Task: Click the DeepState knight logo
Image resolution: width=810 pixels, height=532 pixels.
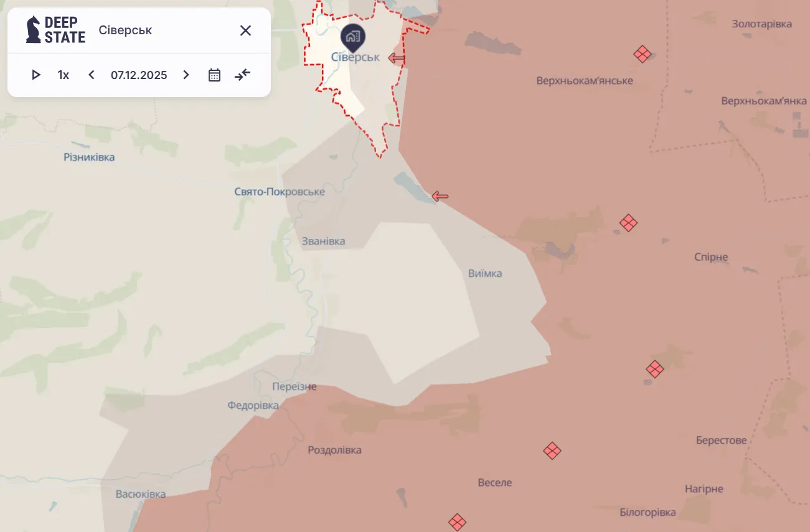Action: pyautogui.click(x=33, y=30)
